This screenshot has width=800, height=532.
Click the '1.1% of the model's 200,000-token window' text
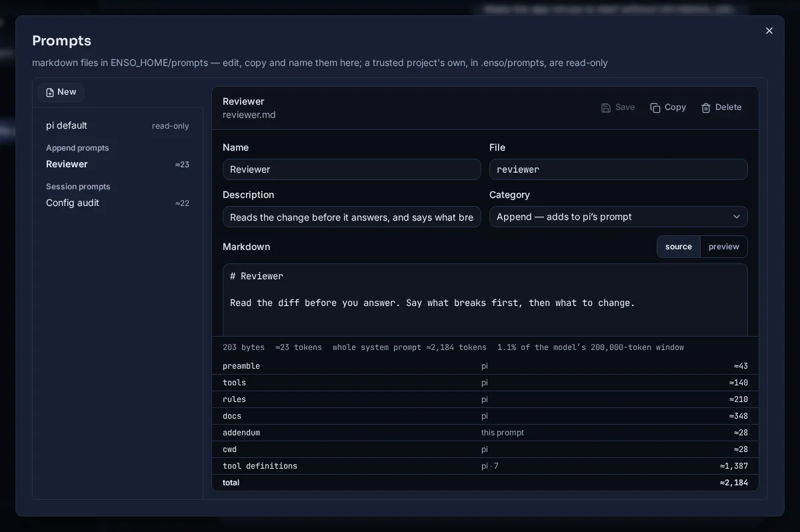tap(591, 347)
